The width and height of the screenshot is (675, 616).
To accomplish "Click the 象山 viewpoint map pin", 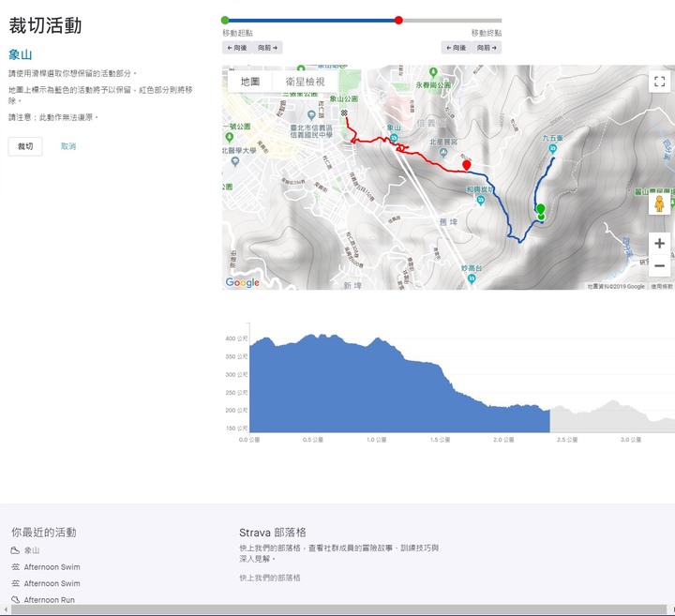I will point(394,137).
